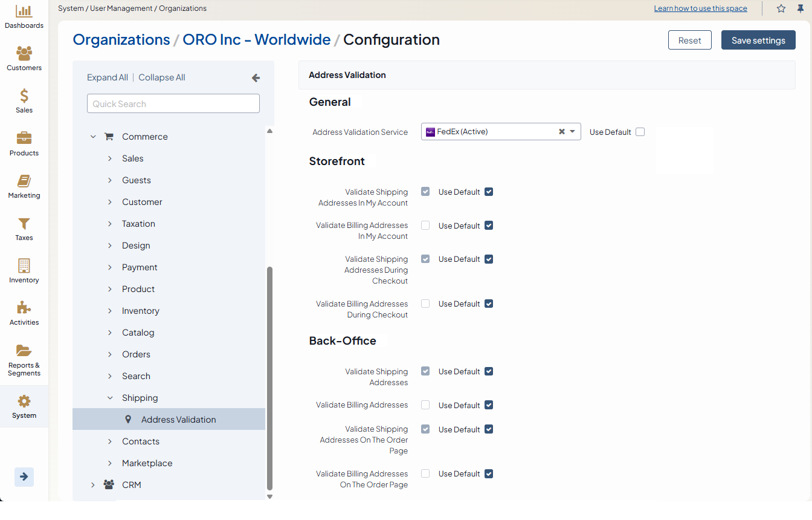Open the Marketing sidebar icon
This screenshot has width=812, height=520.
(24, 181)
